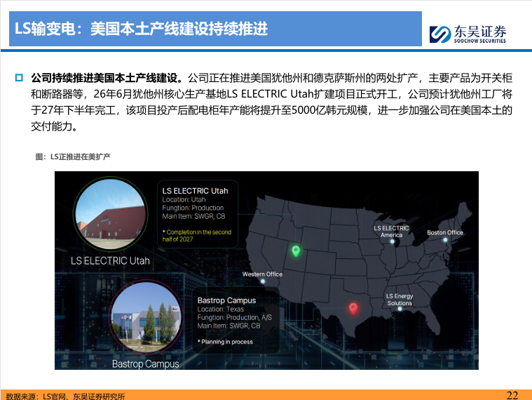Click 'Main Item: SWGR, CB' in Bastrop card
Viewport: 532px width, 400px height.
pyautogui.click(x=229, y=326)
